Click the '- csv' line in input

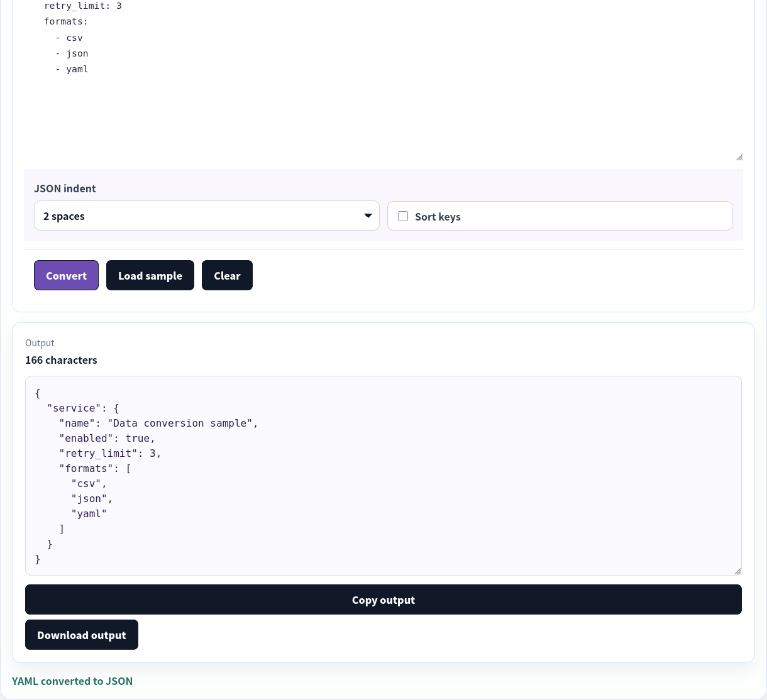point(69,38)
